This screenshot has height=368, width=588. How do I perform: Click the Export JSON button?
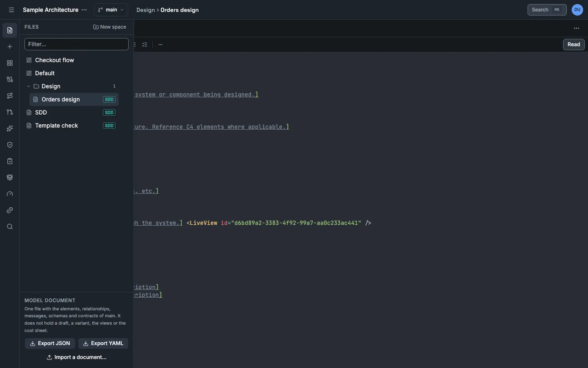(x=50, y=343)
